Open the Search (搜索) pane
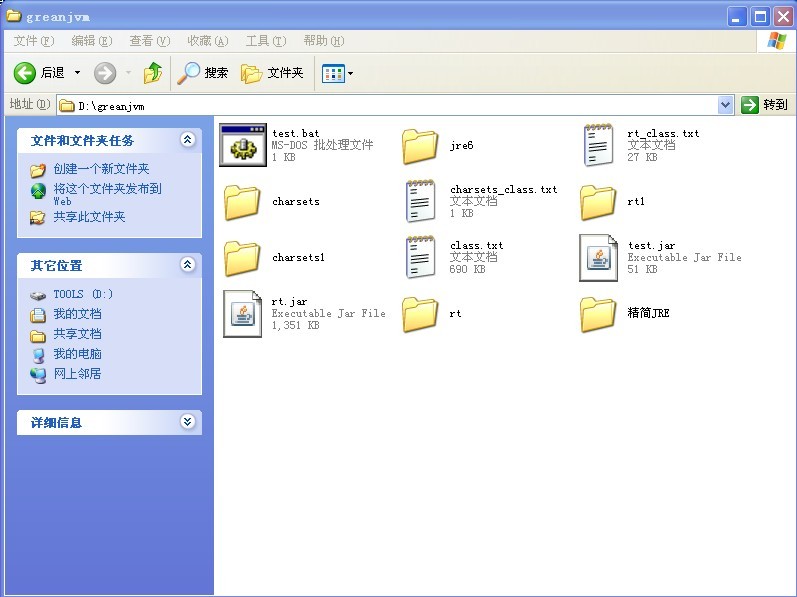Viewport: 797px width, 597px height. pyautogui.click(x=202, y=73)
